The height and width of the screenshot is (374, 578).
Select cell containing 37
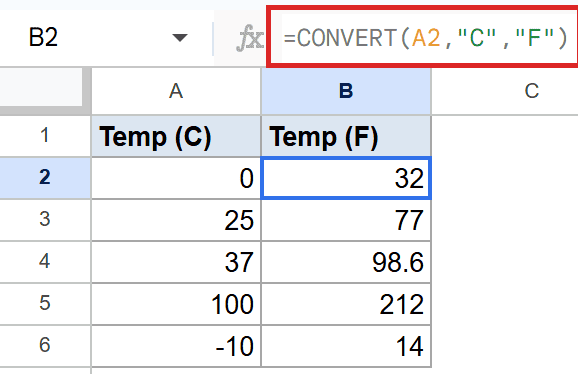point(176,262)
